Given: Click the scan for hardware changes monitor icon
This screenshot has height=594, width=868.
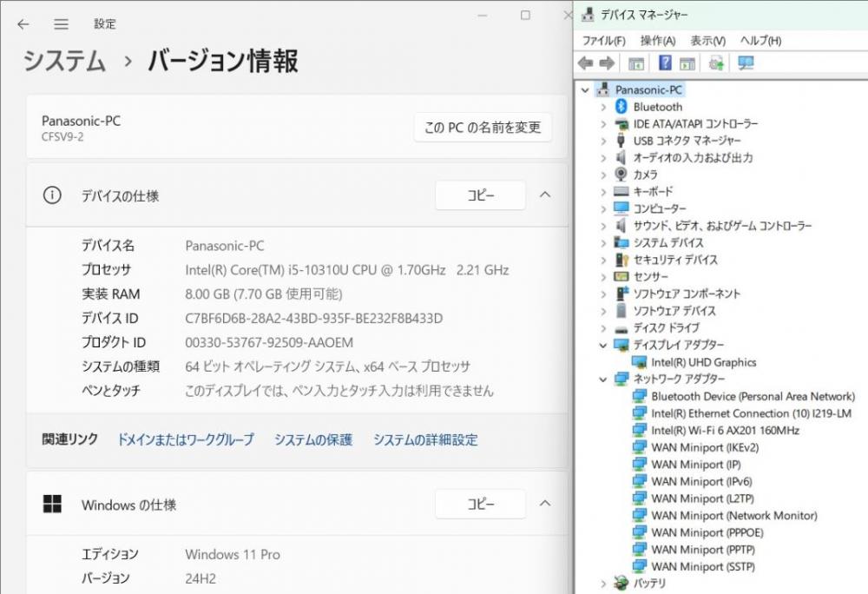Looking at the screenshot, I should click(746, 63).
